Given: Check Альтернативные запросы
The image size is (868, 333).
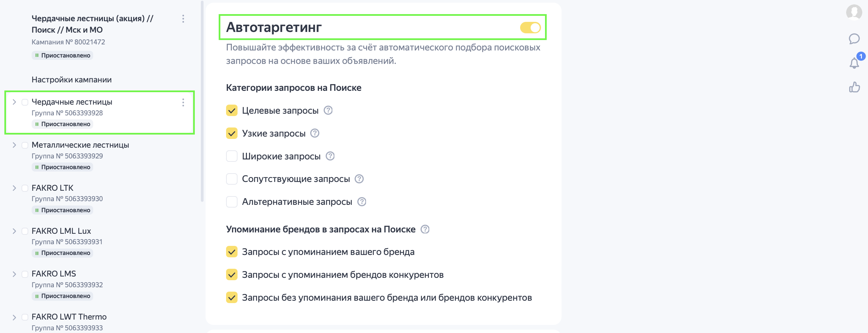Looking at the screenshot, I should pos(232,202).
